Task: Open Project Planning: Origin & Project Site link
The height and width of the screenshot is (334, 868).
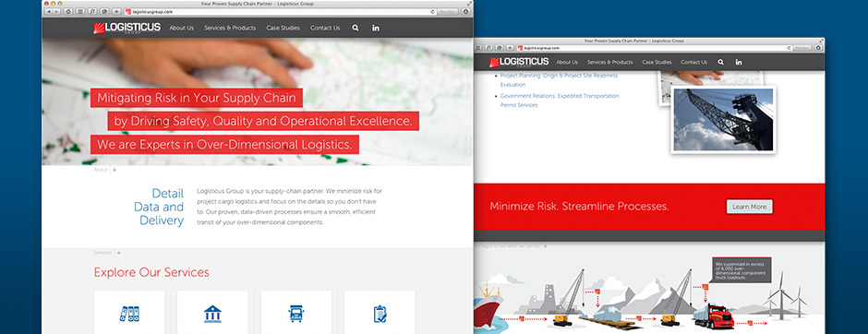Action: point(559,79)
